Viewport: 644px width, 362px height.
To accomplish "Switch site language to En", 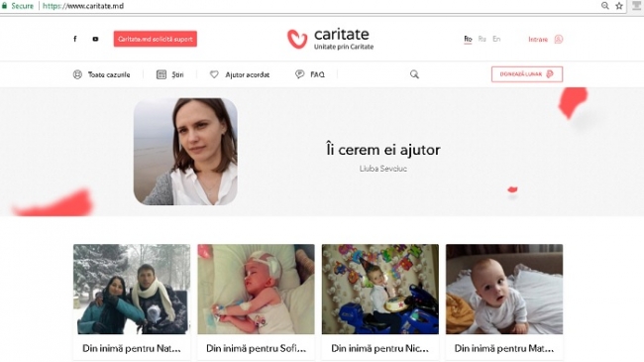I will coord(496,39).
